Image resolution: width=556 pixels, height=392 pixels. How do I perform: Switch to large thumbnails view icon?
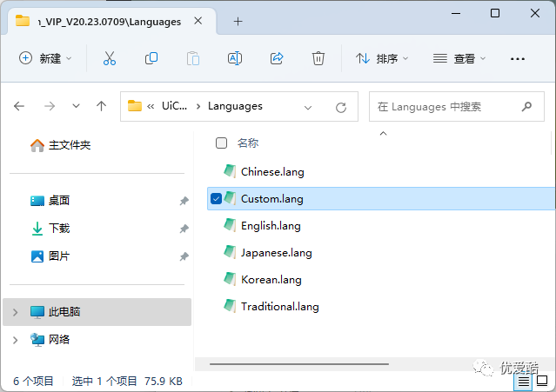542,381
